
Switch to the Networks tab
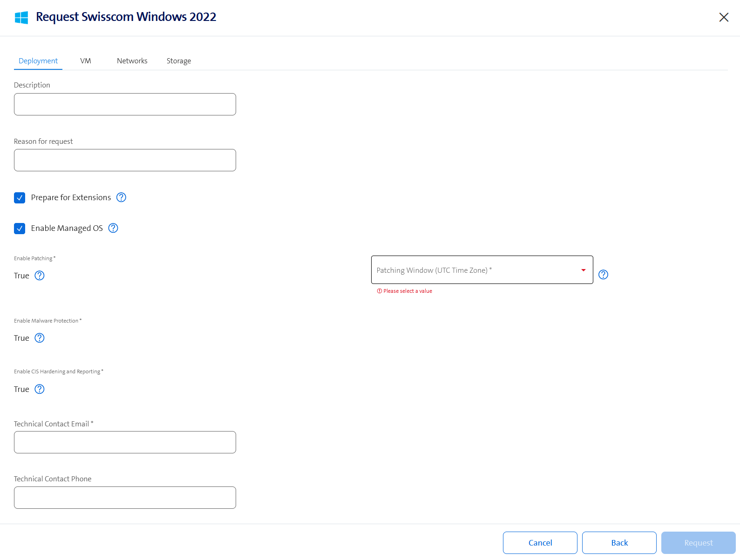coord(132,61)
